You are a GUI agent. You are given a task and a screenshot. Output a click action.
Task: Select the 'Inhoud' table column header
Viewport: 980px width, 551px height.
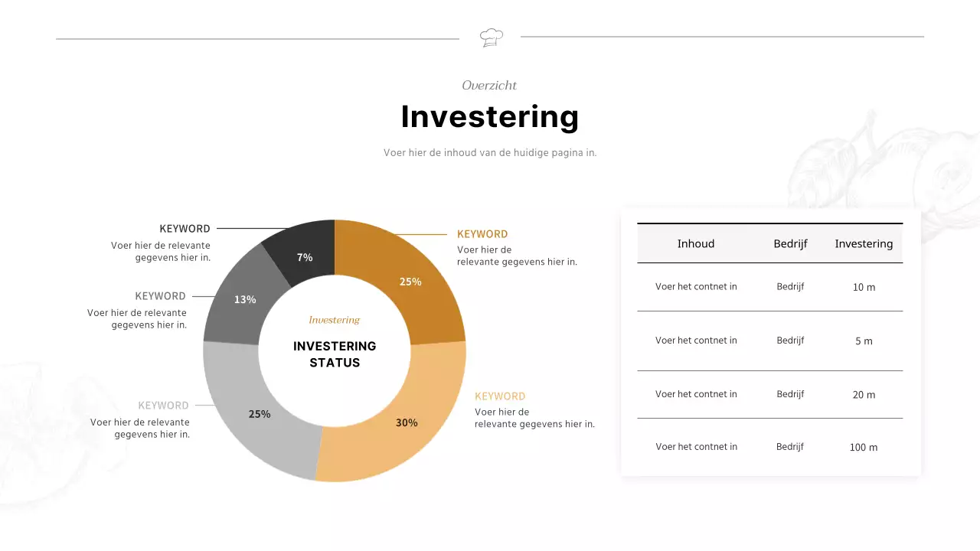(696, 243)
